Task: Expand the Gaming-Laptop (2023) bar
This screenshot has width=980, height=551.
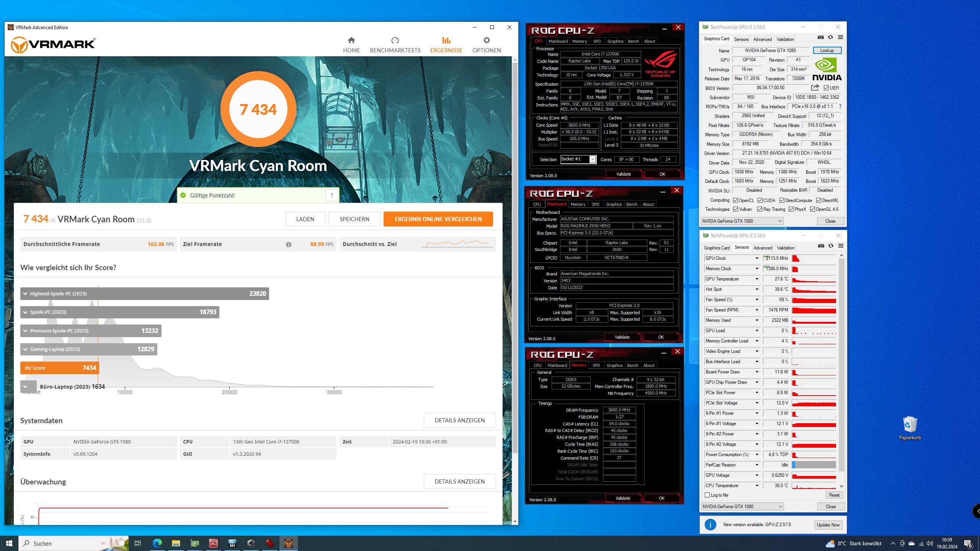Action: pyautogui.click(x=89, y=349)
